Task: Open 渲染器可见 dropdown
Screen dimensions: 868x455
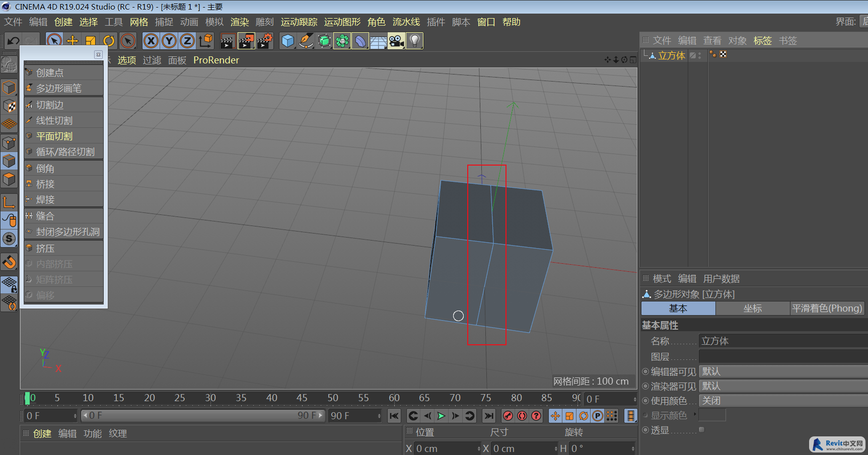Action: coord(783,386)
